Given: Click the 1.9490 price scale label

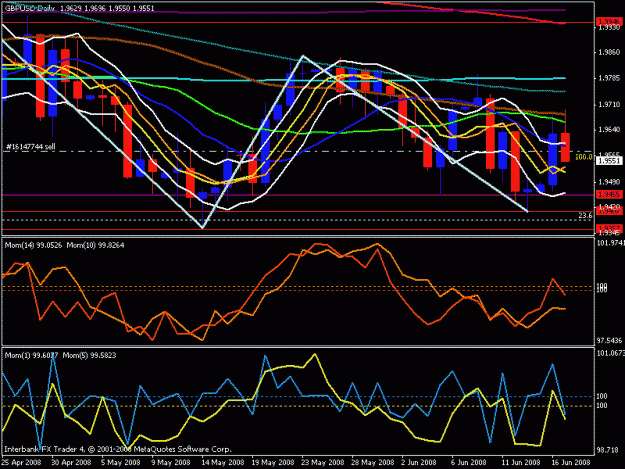Looking at the screenshot, I should [609, 182].
